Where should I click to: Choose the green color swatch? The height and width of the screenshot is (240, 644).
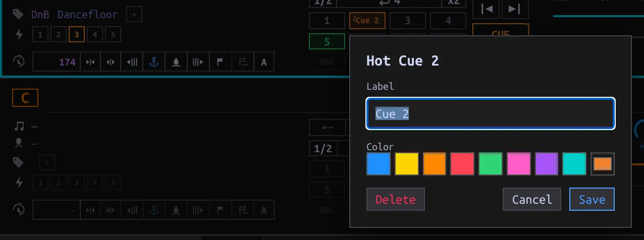491,164
